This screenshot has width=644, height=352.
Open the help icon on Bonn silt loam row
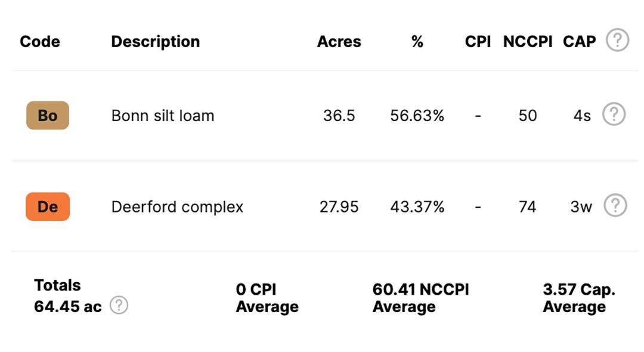(x=614, y=114)
